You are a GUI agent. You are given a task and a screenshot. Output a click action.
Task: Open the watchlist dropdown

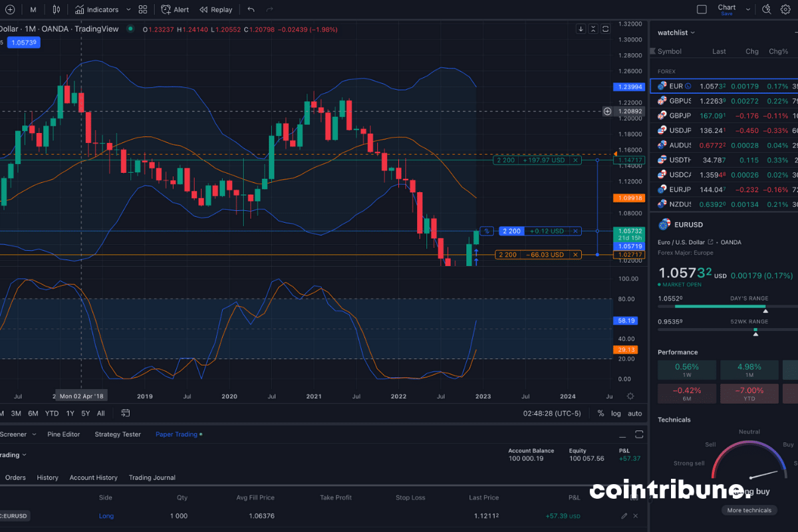click(673, 33)
